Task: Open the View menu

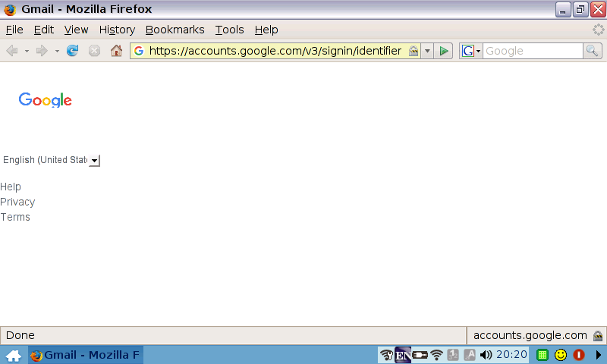Action: coord(77,30)
